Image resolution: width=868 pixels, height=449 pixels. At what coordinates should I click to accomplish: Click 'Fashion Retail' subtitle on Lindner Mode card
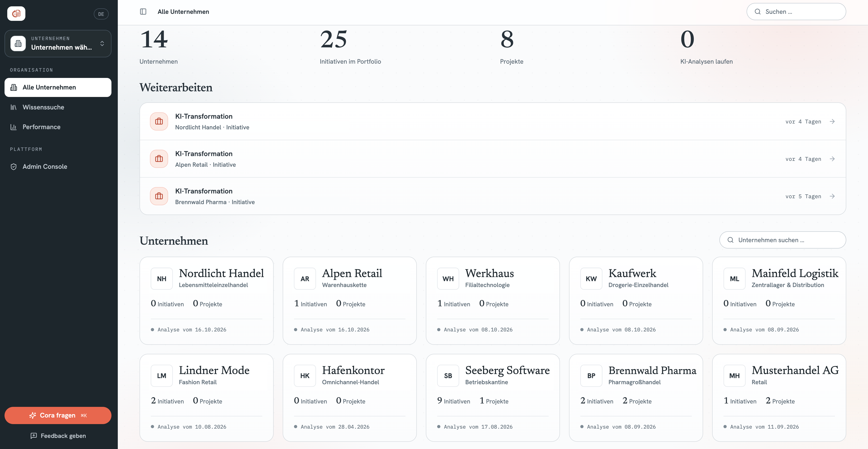(198, 382)
